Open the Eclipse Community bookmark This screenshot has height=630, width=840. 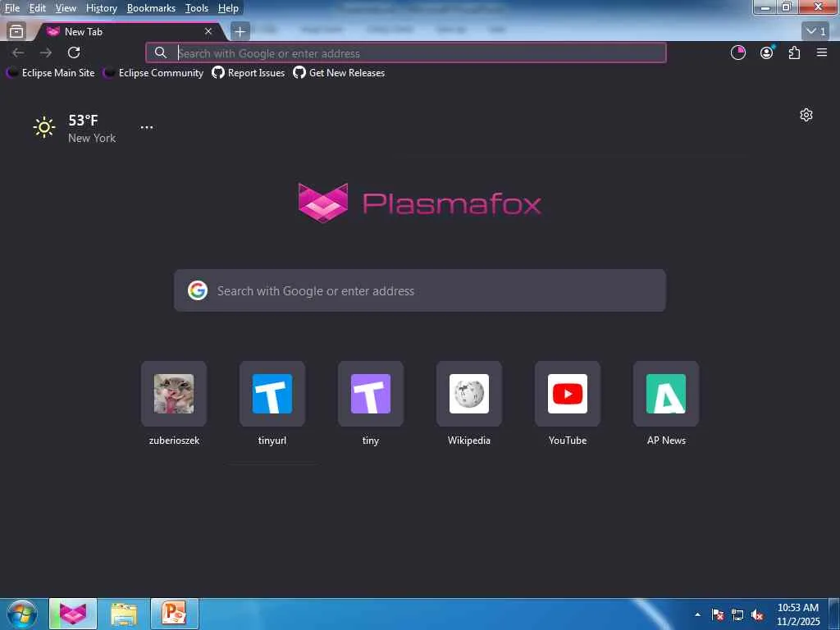pos(153,73)
